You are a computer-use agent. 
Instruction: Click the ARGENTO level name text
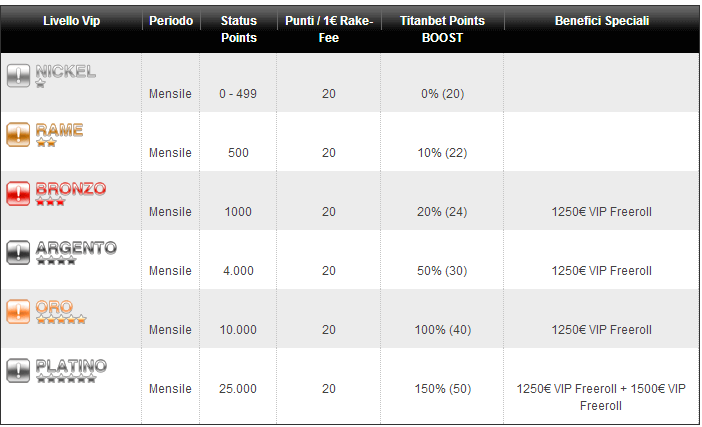pos(76,248)
